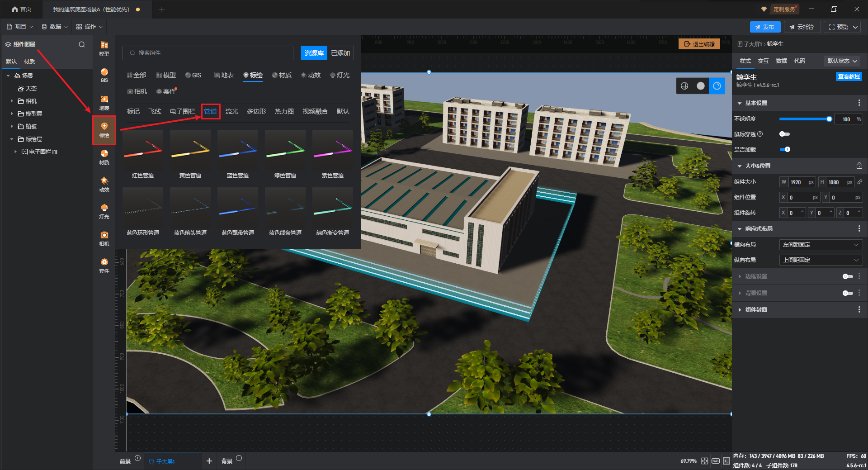Toggle the 鼠标穿透 switch
This screenshot has width=868, height=470.
tap(784, 134)
